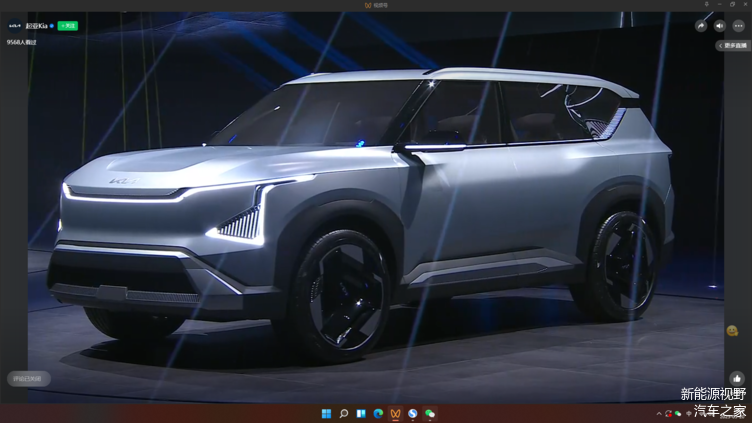Click the live video of the Kia SUV

pos(376,207)
